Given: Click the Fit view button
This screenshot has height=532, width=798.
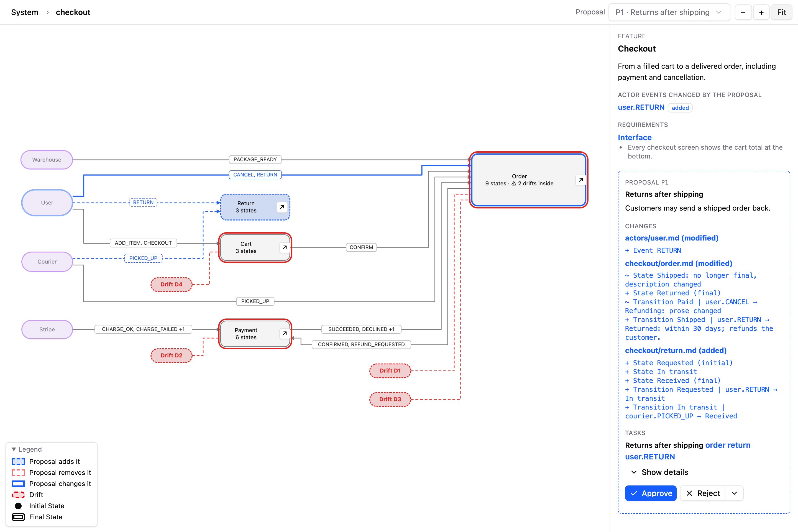Looking at the screenshot, I should click(x=781, y=12).
